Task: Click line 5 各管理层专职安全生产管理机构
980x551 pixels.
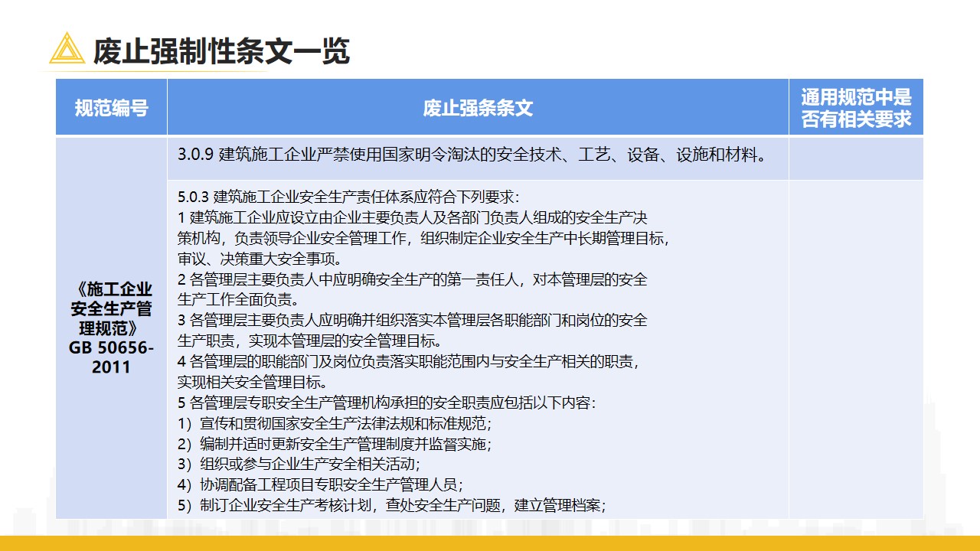Action: pyautogui.click(x=387, y=403)
